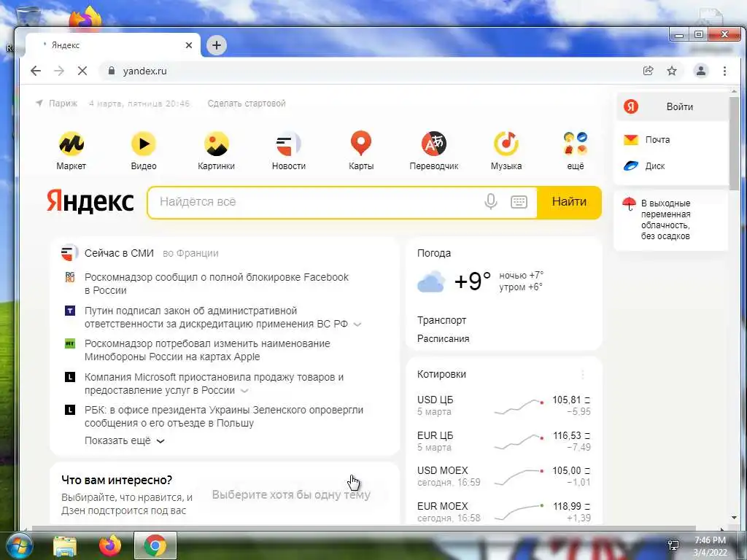The image size is (747, 560).
Task: Open the EUR ЦБ quote row
Action: tap(503, 441)
